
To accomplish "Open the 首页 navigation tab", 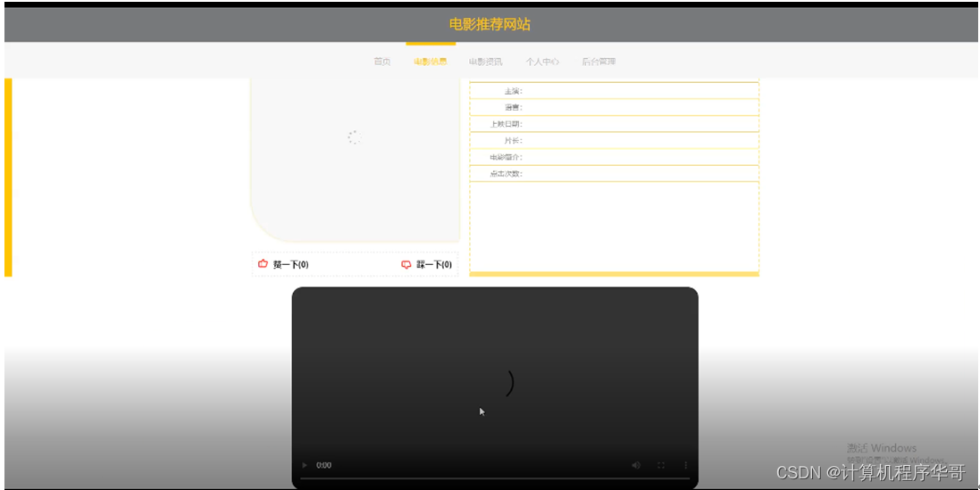I will [x=381, y=62].
